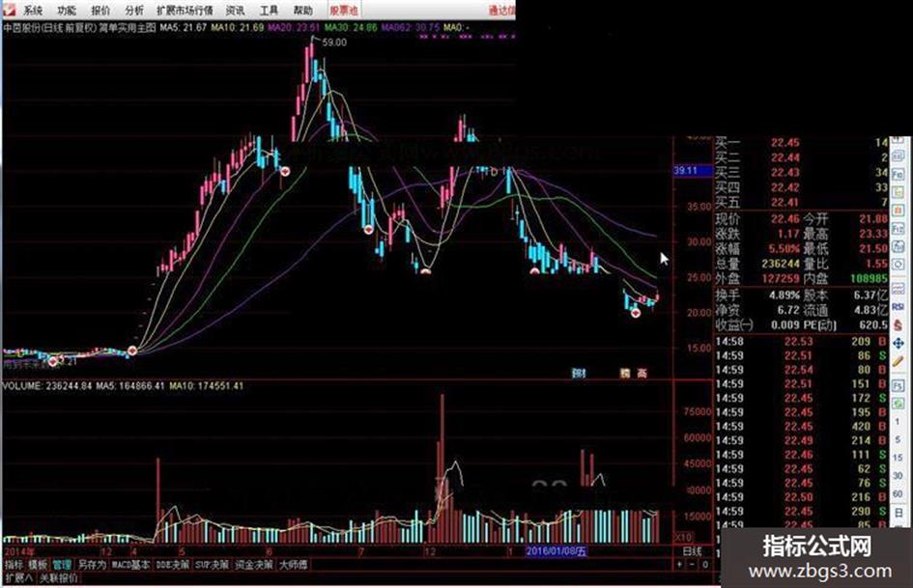This screenshot has width=913, height=588.
Task: Click the X10 volume scale label
Action: tap(684, 538)
